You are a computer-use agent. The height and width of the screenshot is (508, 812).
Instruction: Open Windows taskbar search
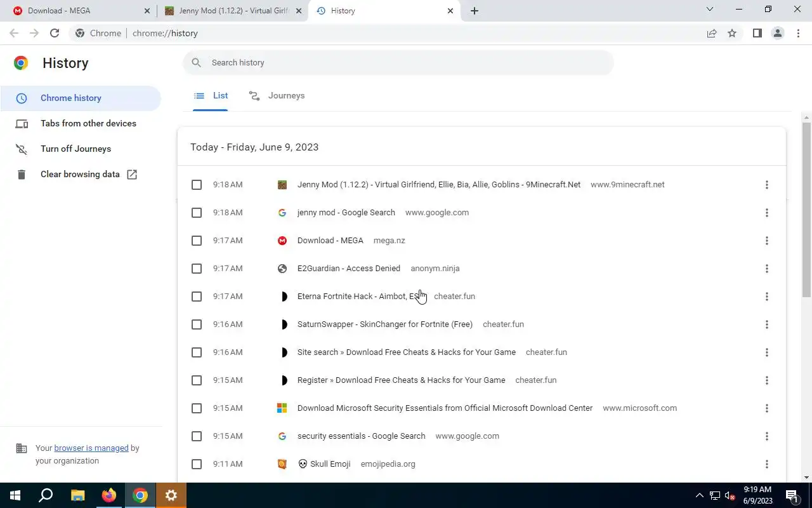click(46, 495)
